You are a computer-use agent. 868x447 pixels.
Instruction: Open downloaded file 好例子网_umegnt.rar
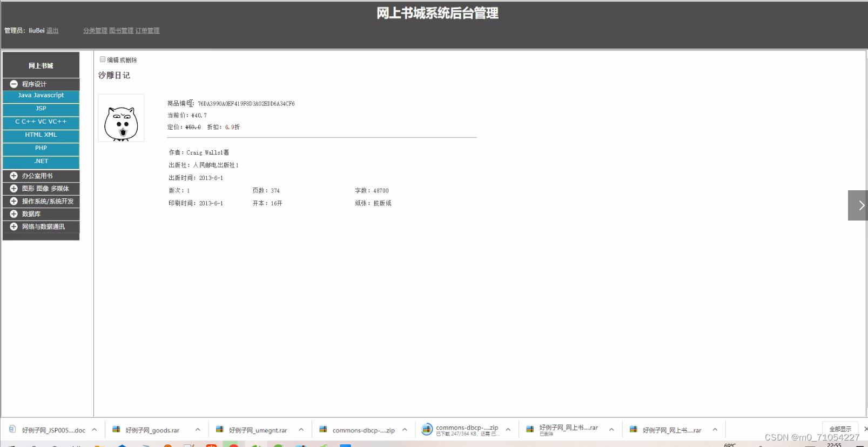click(x=251, y=430)
